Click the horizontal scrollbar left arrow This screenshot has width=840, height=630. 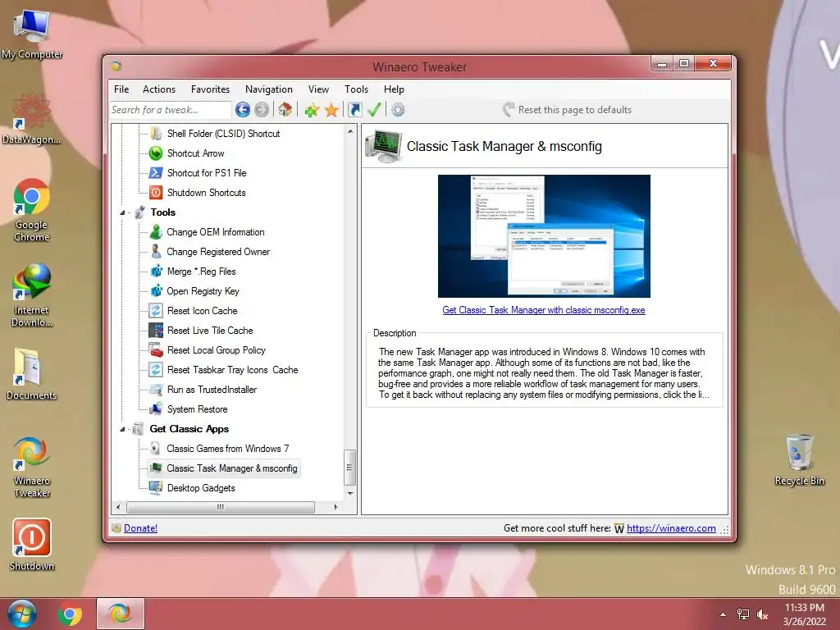(118, 507)
